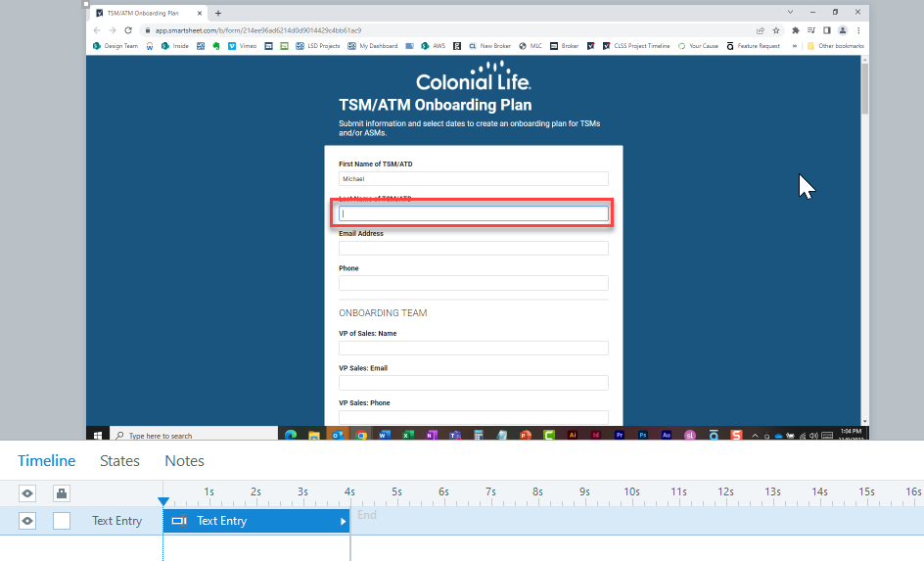Open Microsoft Teams from the taskbar
924x561 pixels.
[x=455, y=436]
